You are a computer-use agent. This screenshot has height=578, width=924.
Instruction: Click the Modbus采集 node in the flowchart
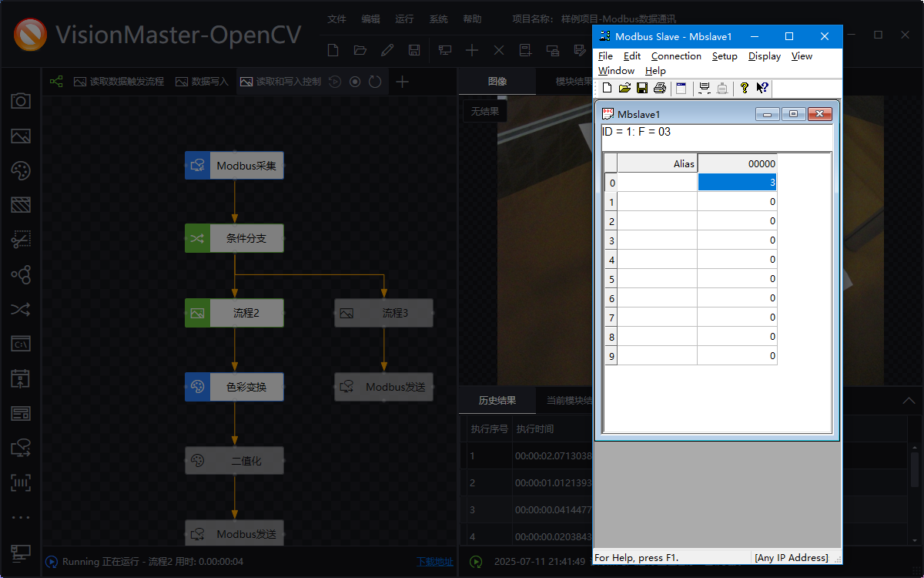(x=234, y=165)
